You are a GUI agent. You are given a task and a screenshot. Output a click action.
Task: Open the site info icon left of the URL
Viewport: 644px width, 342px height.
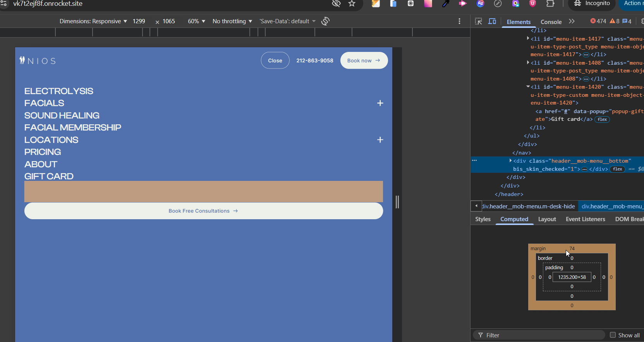point(3,3)
